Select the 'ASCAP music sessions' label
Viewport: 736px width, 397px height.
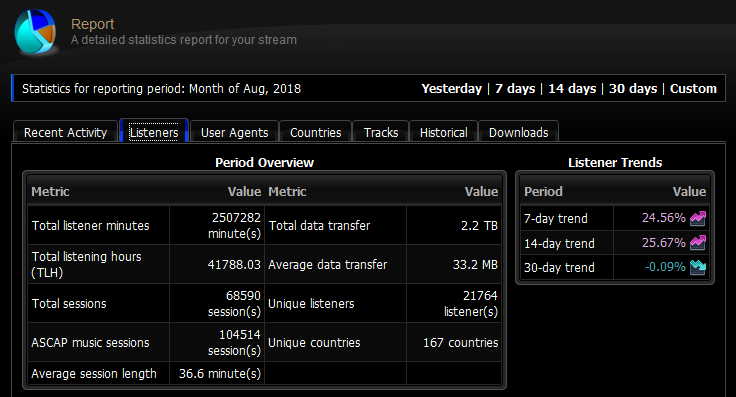pos(90,343)
